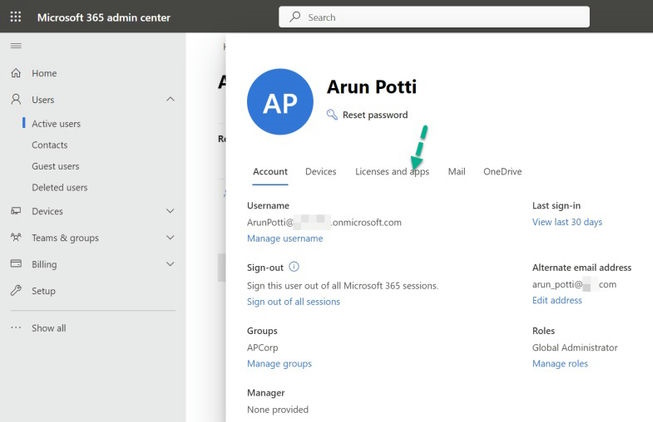653x422 pixels.
Task: Click the APCorp group name
Action: pos(262,347)
